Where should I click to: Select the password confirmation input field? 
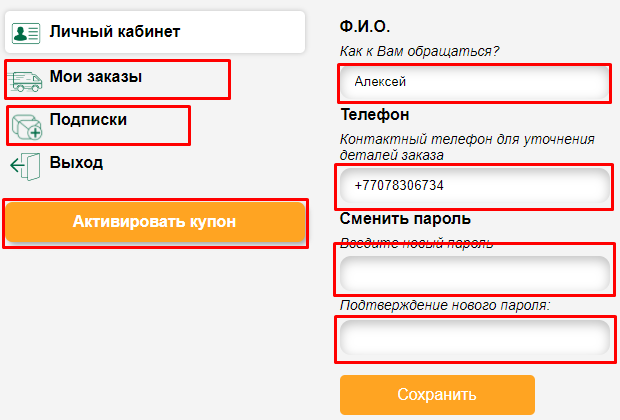[x=474, y=339]
